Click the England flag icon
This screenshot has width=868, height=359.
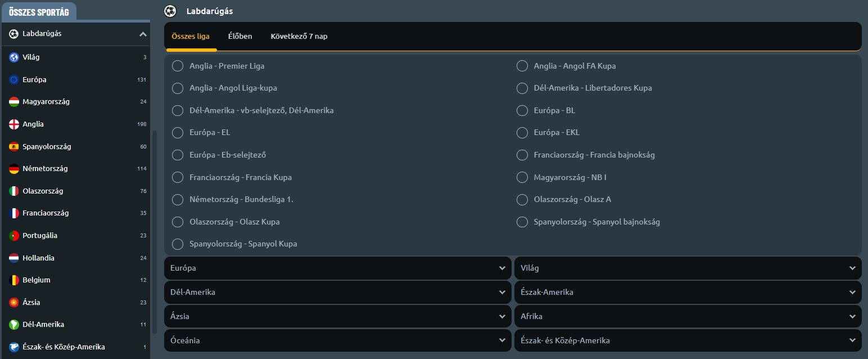[x=14, y=124]
